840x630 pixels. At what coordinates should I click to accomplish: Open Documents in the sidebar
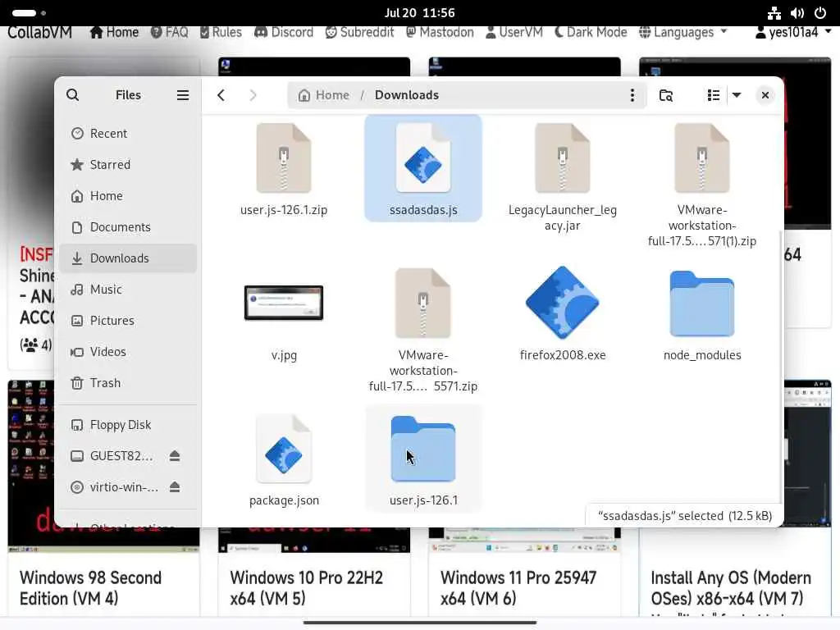(128, 226)
